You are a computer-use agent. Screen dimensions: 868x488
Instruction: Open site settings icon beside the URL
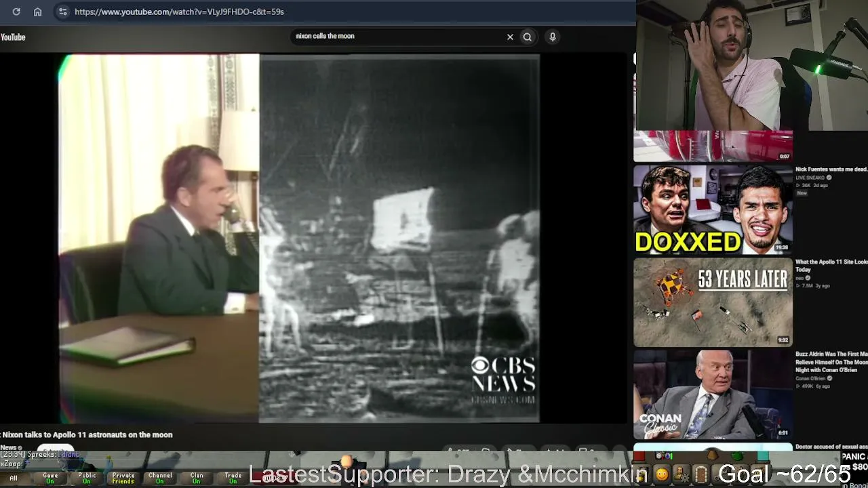pyautogui.click(x=62, y=12)
